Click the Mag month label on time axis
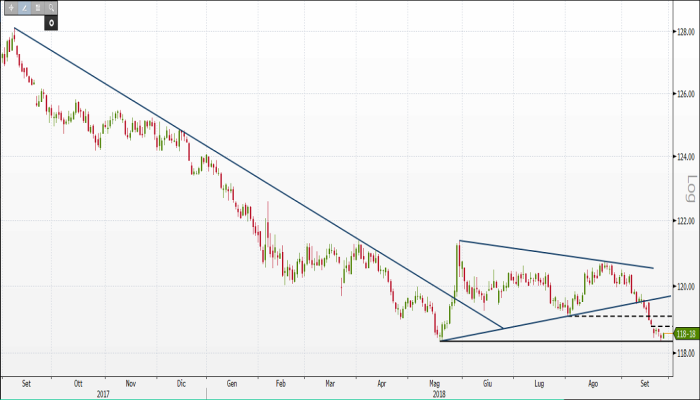Screen dimensions: 700x400 pyautogui.click(x=435, y=381)
